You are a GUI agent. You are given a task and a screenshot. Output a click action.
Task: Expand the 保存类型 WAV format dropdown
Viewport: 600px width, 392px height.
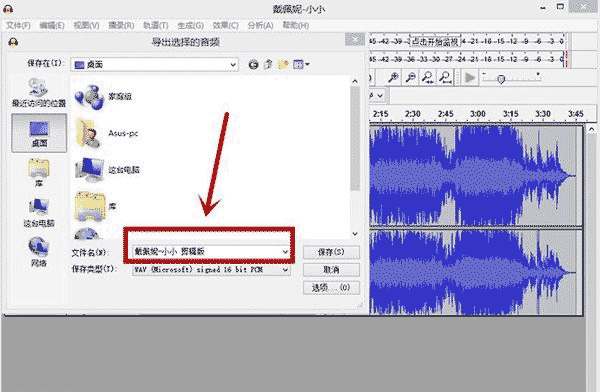click(x=285, y=270)
